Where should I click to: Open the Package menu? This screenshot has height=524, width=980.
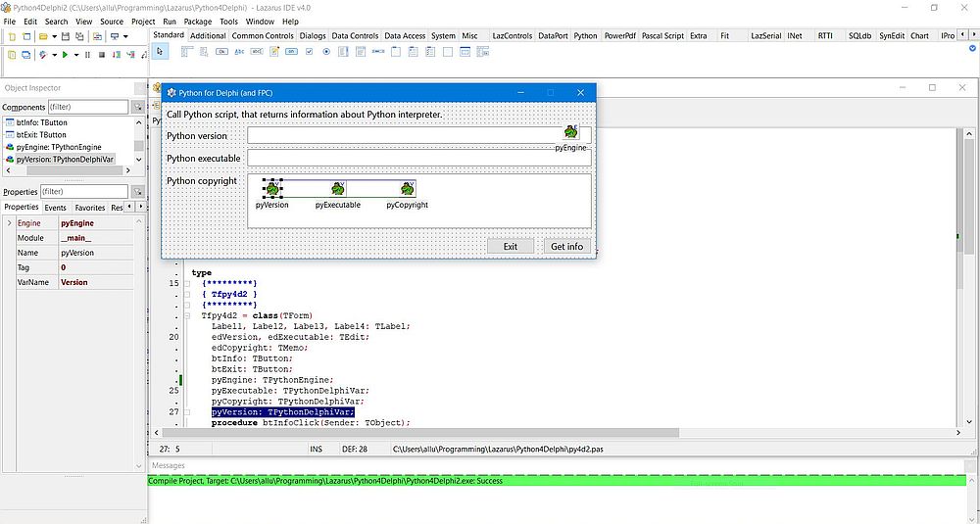[x=198, y=22]
